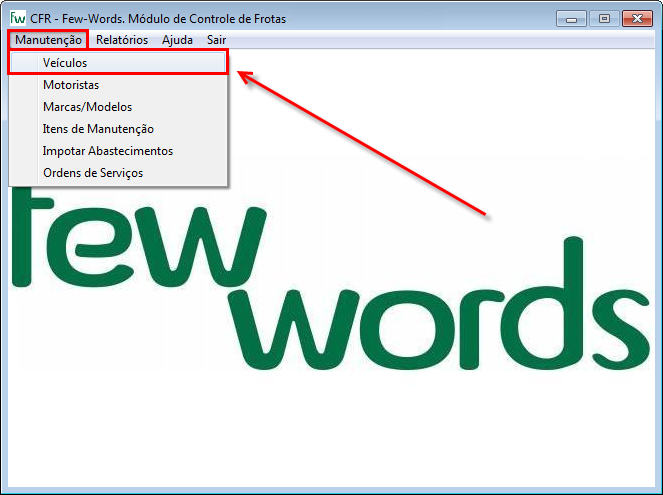Open Ordens de Serviços entry
Viewport: 663px width, 495px height.
118,172
